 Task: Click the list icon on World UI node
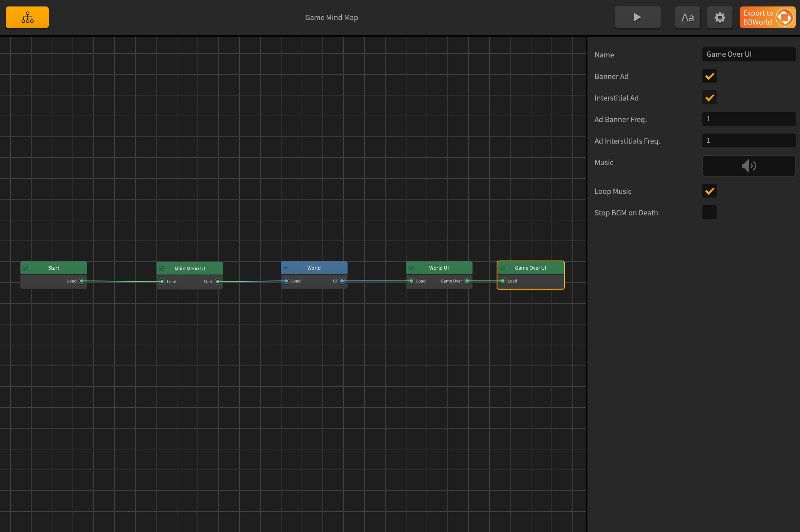[411, 268]
